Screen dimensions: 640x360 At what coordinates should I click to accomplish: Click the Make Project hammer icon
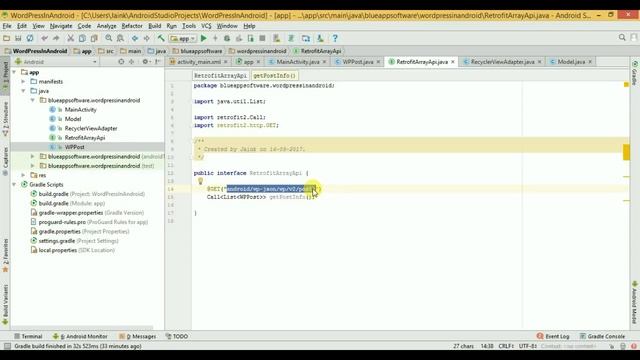pos(161,38)
